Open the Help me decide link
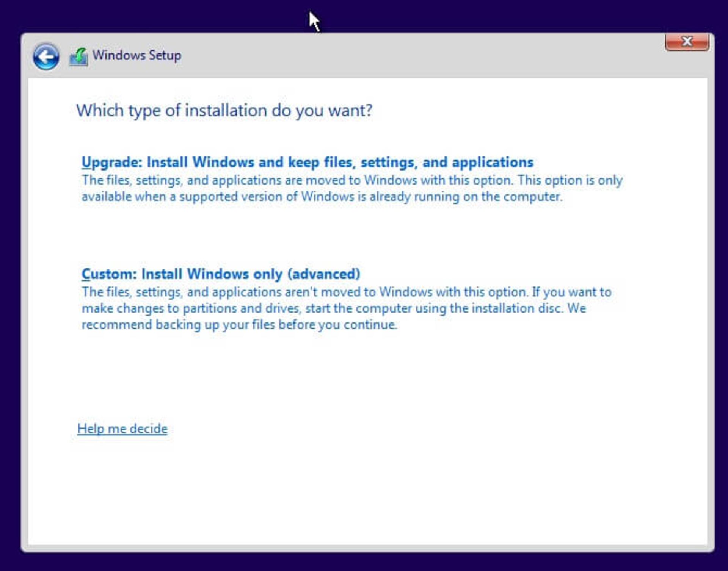728x571 pixels. coord(122,429)
